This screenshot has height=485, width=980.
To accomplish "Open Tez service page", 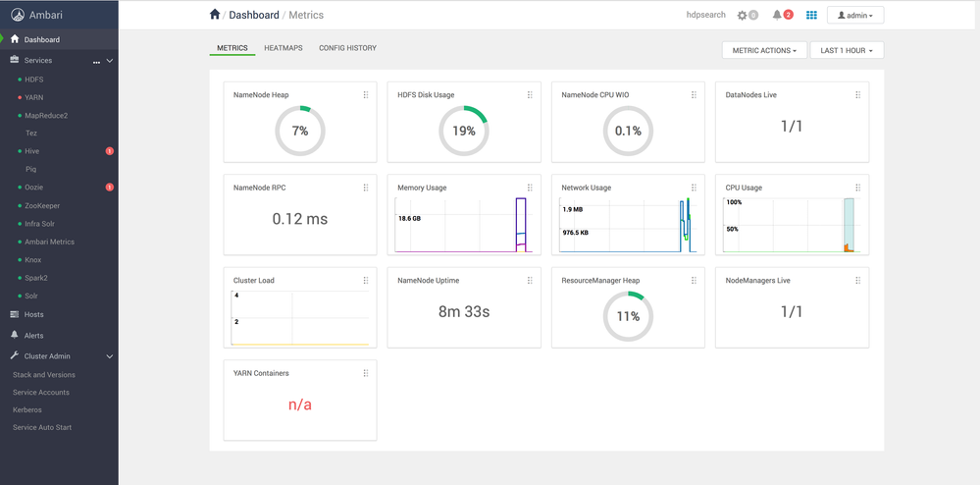I will coord(31,134).
